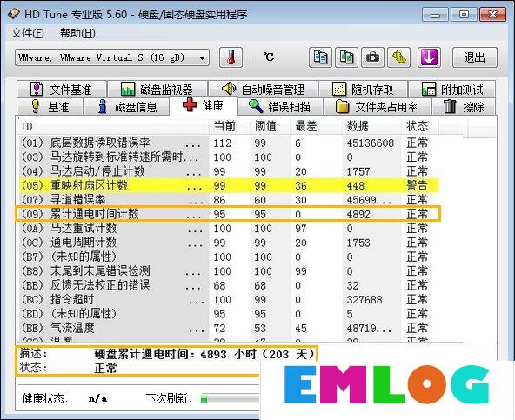Click the 当前 column header

(230, 126)
